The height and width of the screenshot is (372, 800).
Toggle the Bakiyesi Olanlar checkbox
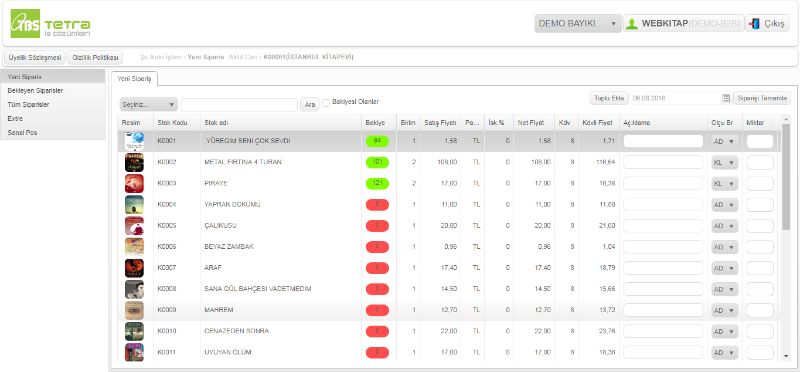(327, 102)
